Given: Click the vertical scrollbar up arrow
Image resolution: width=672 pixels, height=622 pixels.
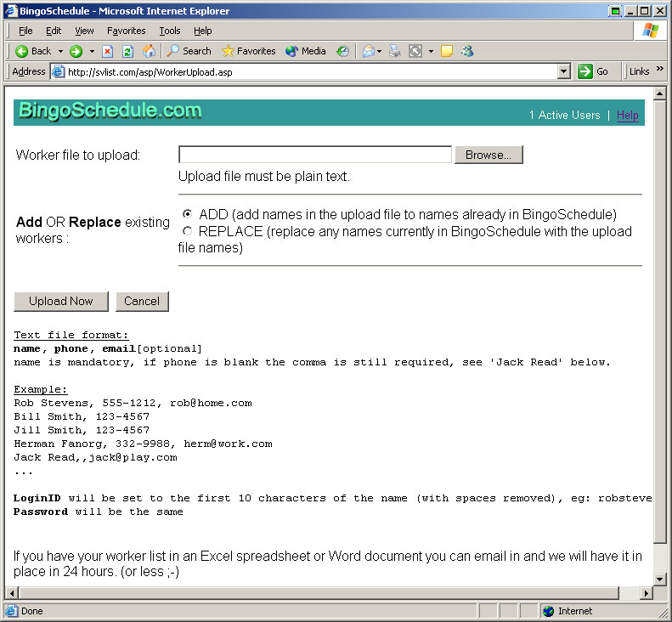Looking at the screenshot, I should pos(659,93).
